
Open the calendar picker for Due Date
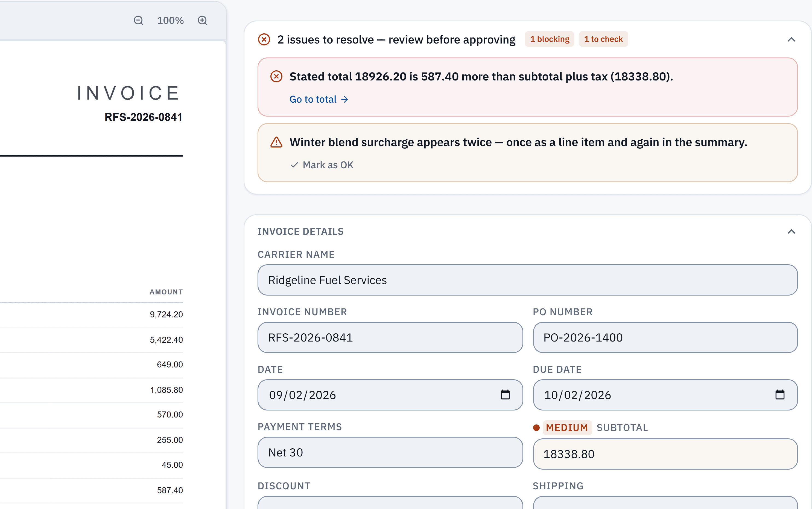780,395
